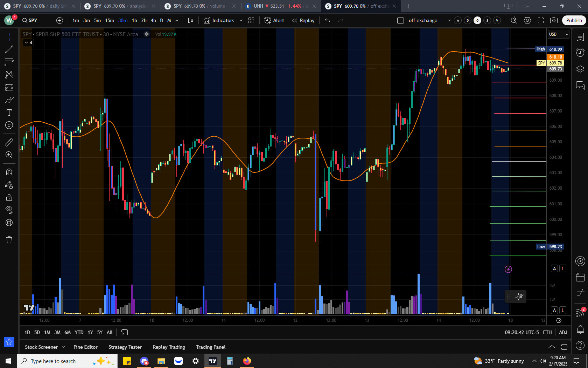Select the crosshair cursor tool
The width and height of the screenshot is (588, 368).
[x=9, y=36]
